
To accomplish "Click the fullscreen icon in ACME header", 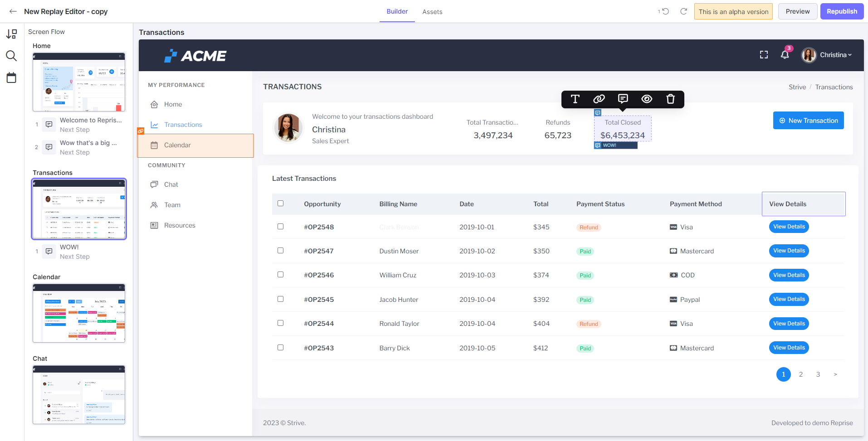I will click(x=764, y=55).
